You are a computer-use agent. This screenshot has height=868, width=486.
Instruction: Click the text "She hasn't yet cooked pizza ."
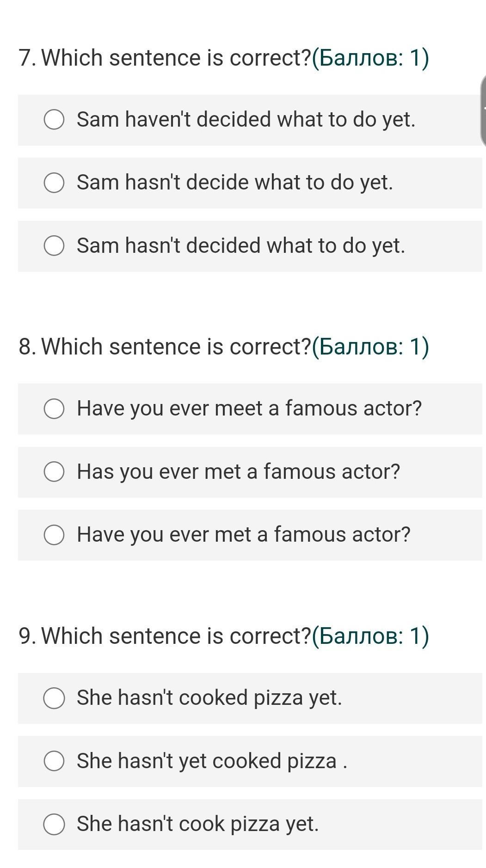pos(212,761)
